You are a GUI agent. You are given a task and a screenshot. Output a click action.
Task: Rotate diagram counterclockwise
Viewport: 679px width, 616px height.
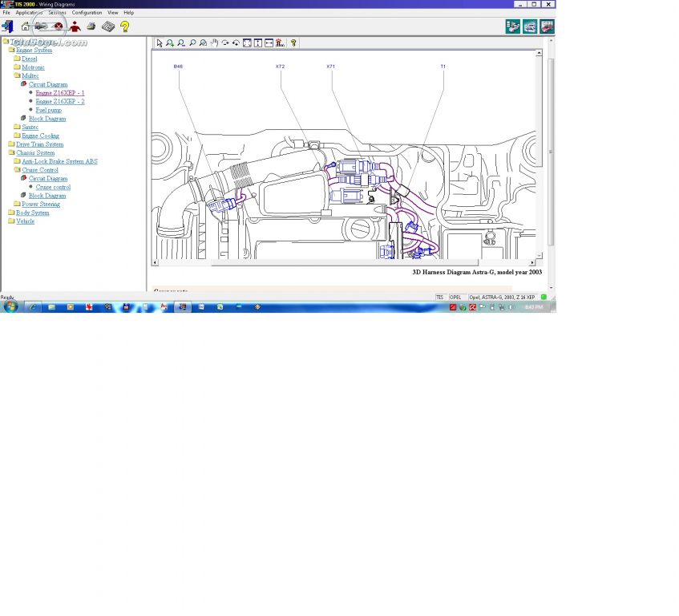(x=236, y=43)
